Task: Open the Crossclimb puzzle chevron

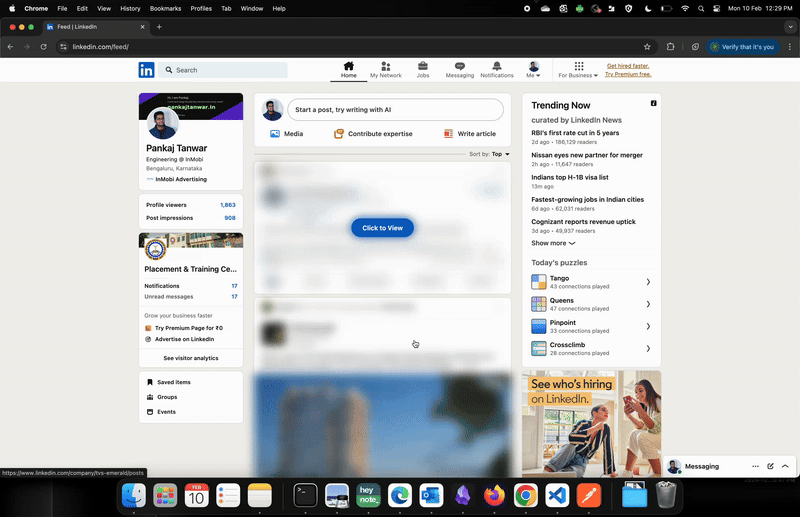Action: pyautogui.click(x=648, y=349)
